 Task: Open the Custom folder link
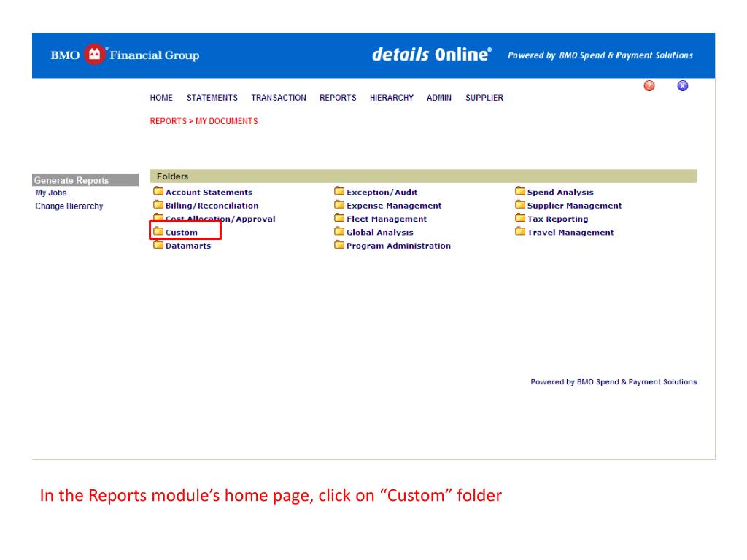182,233
